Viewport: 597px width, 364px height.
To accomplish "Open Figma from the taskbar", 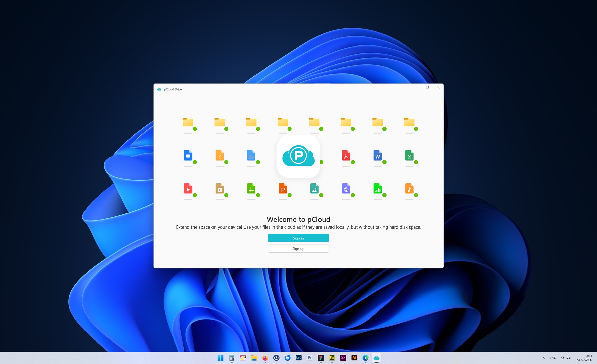I will click(321, 358).
